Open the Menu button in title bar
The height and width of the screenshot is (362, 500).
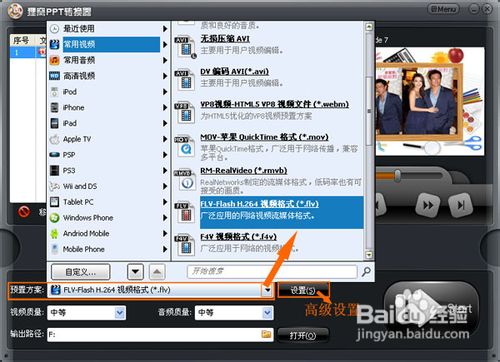(443, 9)
